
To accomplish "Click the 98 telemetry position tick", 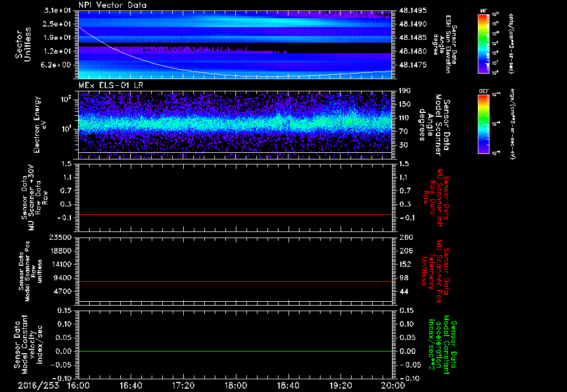I will (x=404, y=278).
